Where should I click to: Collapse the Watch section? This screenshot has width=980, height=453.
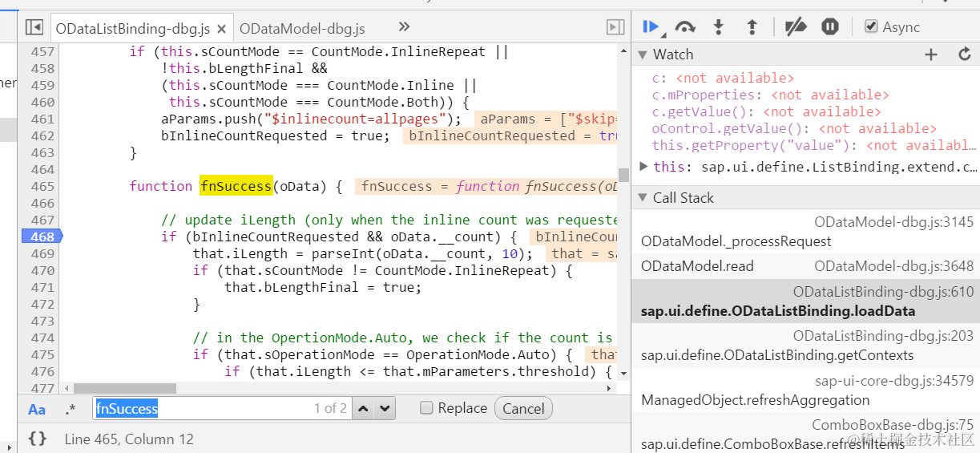[642, 55]
